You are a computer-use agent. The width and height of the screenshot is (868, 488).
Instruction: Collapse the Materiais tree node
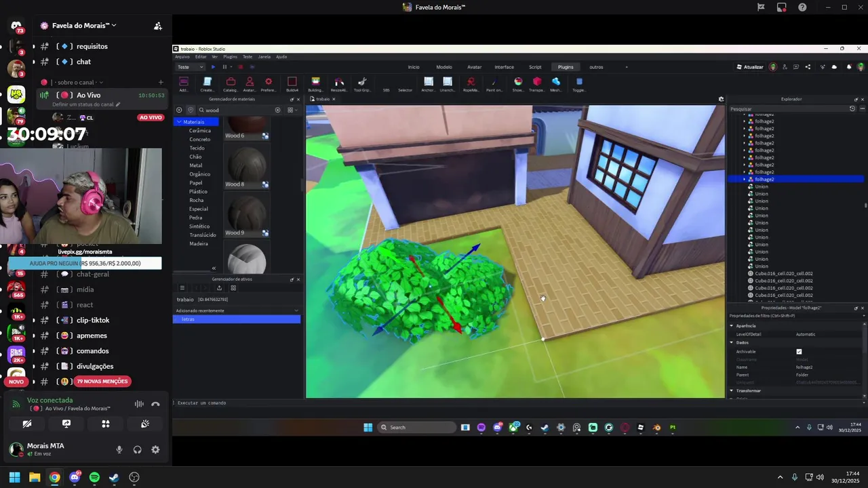click(x=179, y=122)
